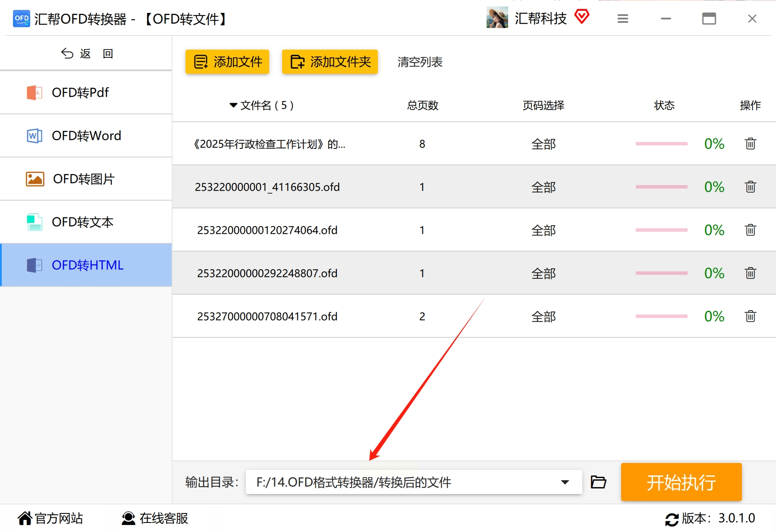
Task: Select page range 全部 for the first file
Action: click(x=543, y=144)
